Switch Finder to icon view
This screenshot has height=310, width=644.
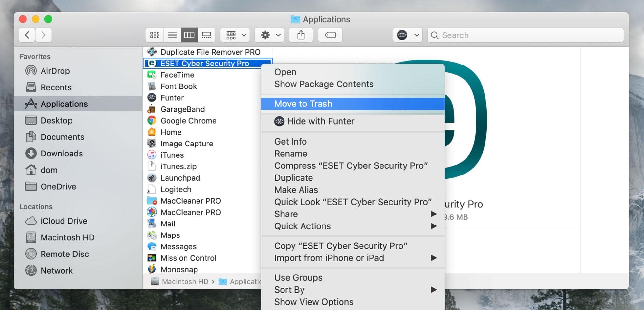pos(155,35)
